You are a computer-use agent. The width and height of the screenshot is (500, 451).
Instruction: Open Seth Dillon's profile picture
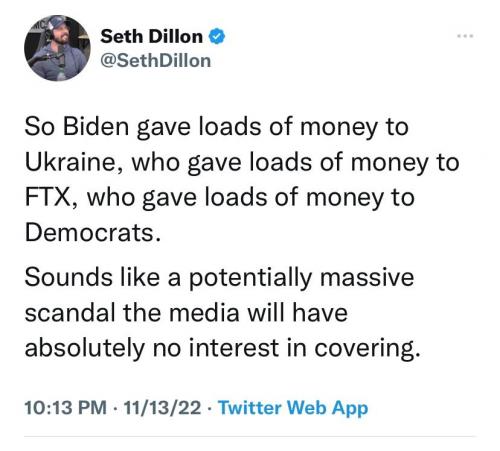coord(57,48)
